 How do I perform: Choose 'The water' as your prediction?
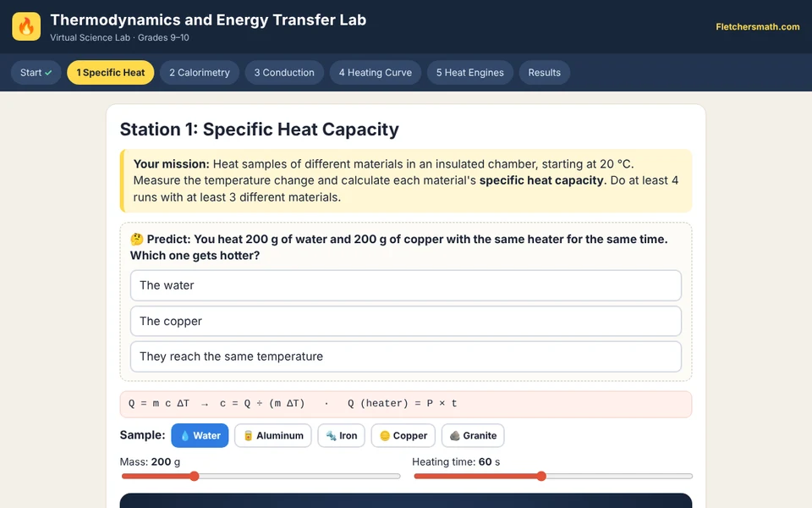tap(405, 285)
